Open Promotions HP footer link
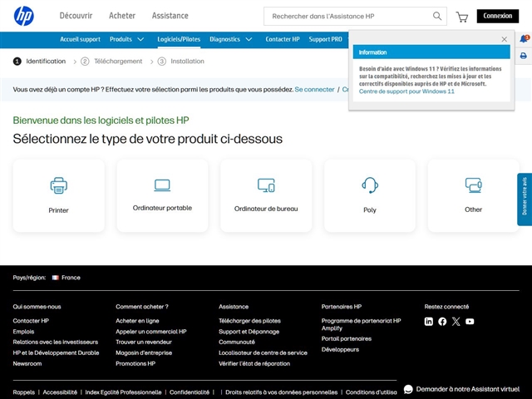 (x=135, y=364)
